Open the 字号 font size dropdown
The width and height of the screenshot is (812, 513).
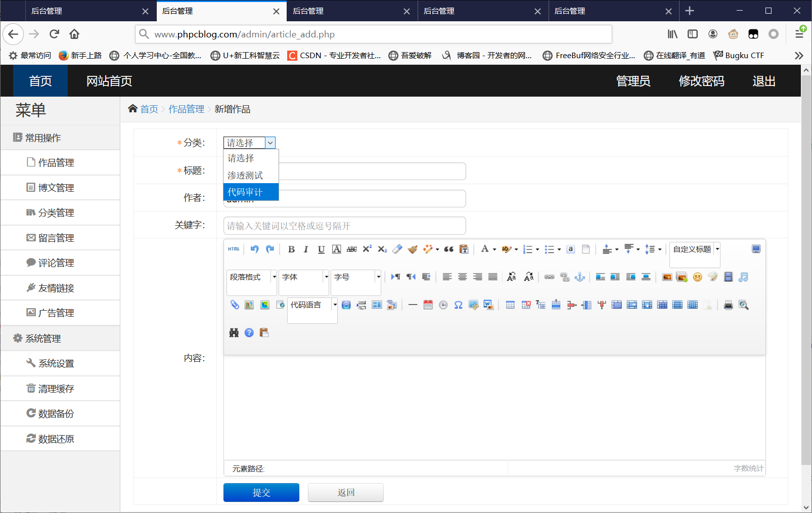(x=356, y=277)
